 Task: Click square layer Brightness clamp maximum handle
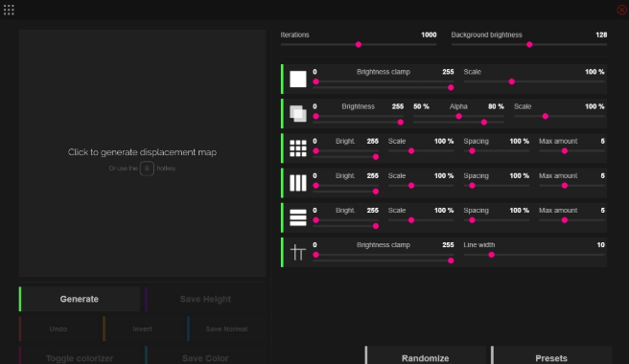[451, 87]
